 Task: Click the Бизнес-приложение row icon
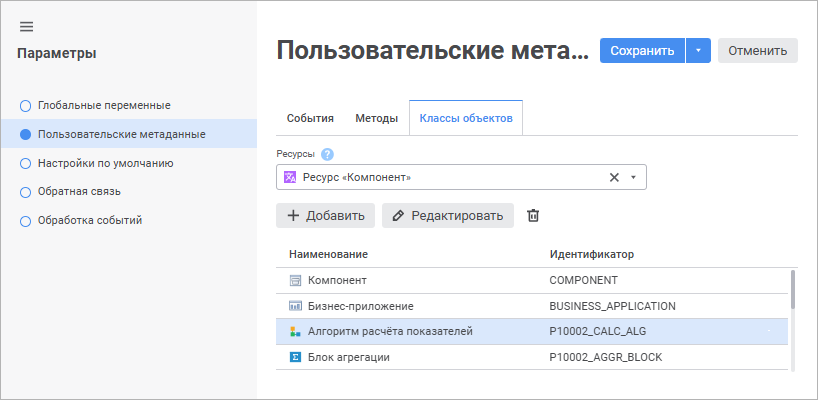tap(295, 306)
